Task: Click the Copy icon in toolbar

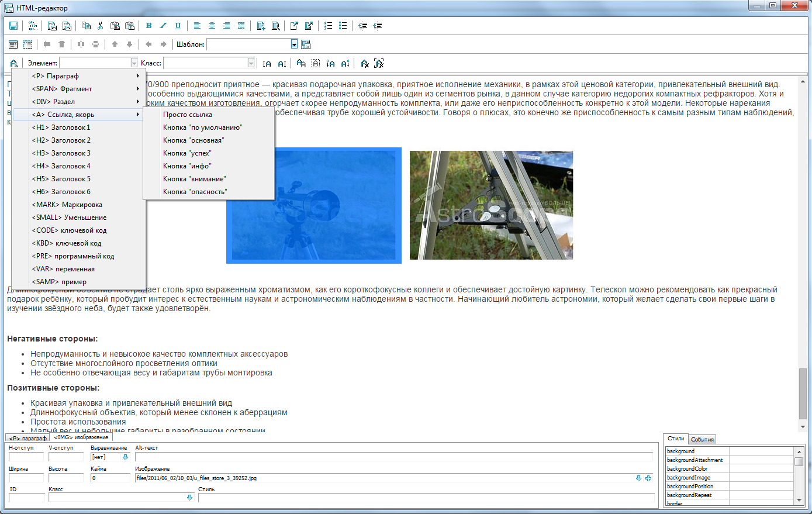Action: pos(86,26)
